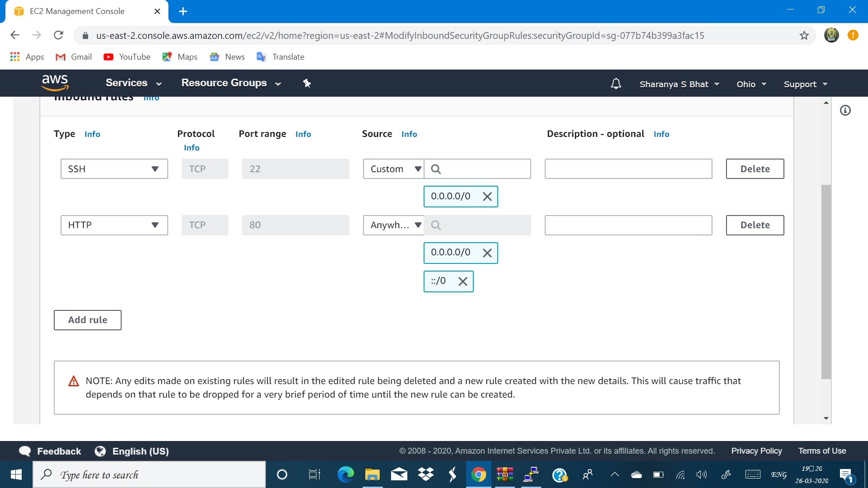Delete the SSH rule
Screen dimensions: 868x488
pos(755,169)
